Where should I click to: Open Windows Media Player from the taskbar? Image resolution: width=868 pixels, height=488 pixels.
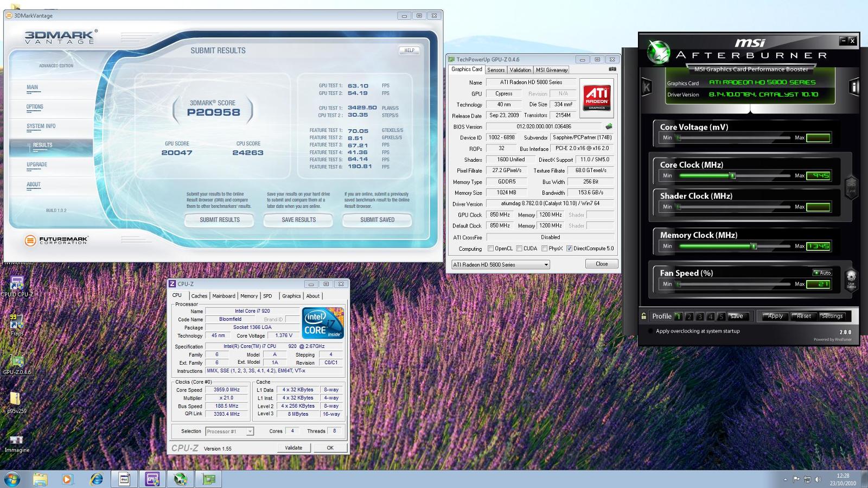click(67, 479)
